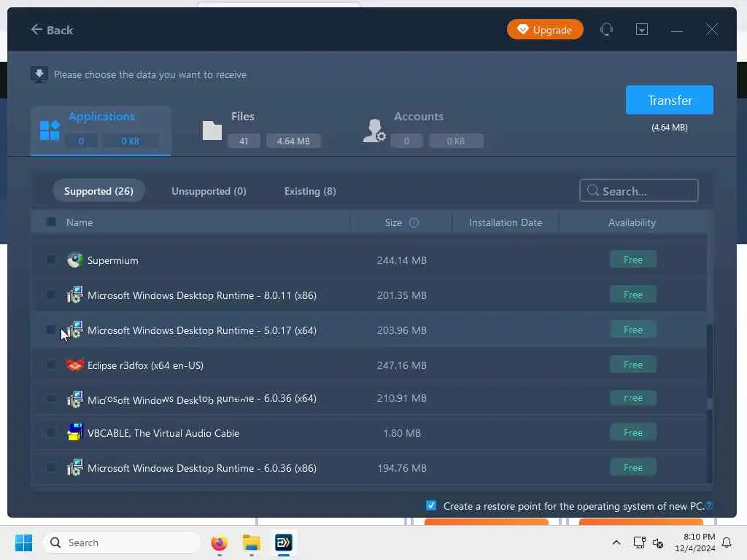Click Desktop Runtime 6.0.36 (x64) installer icon
The width and height of the screenshot is (747, 560).
point(75,399)
